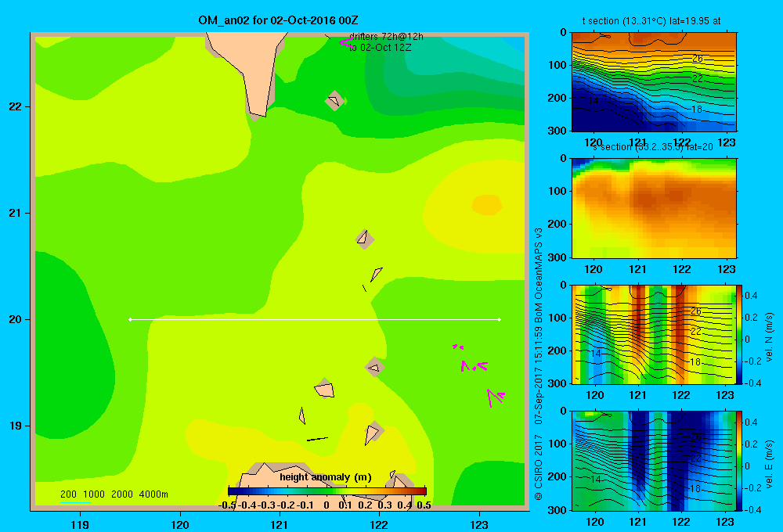Click the vel. N color bar
The image size is (783, 532).
click(740, 334)
